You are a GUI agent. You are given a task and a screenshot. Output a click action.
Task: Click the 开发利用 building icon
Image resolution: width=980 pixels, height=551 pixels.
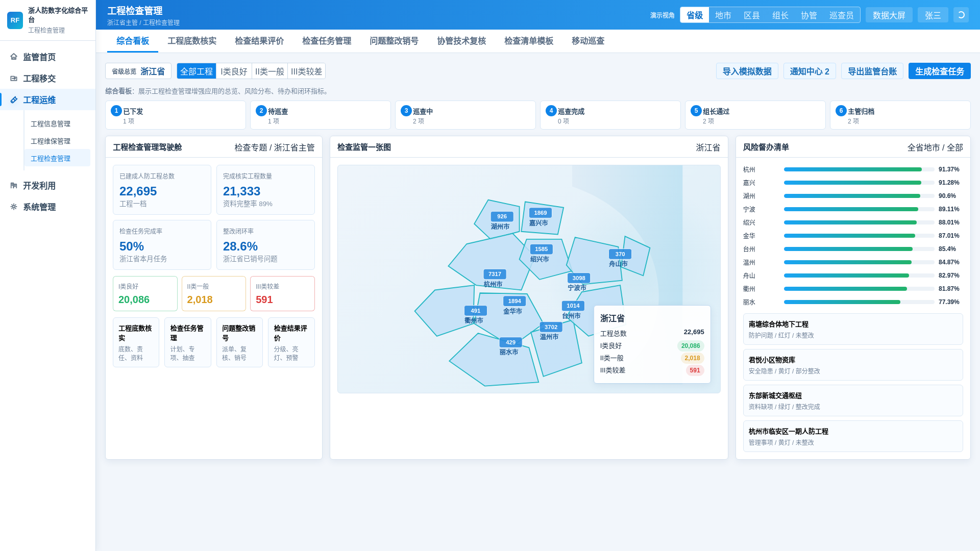[14, 185]
